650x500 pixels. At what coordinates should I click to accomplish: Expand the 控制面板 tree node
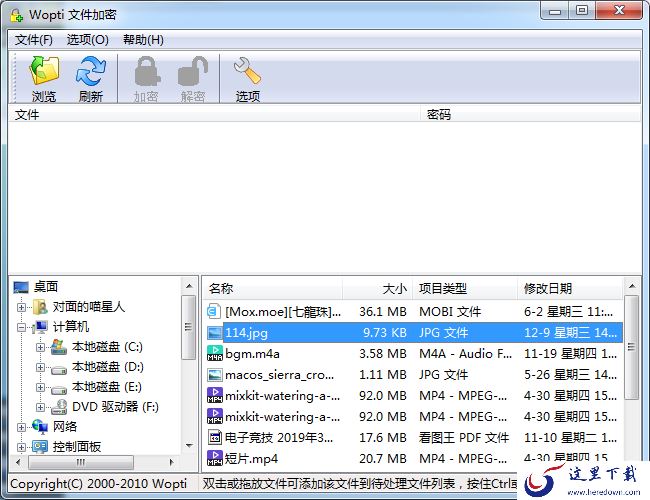[22, 447]
